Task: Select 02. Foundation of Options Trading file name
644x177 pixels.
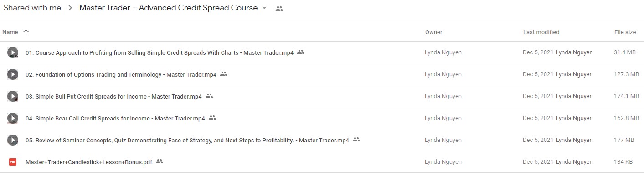Action: 121,74
